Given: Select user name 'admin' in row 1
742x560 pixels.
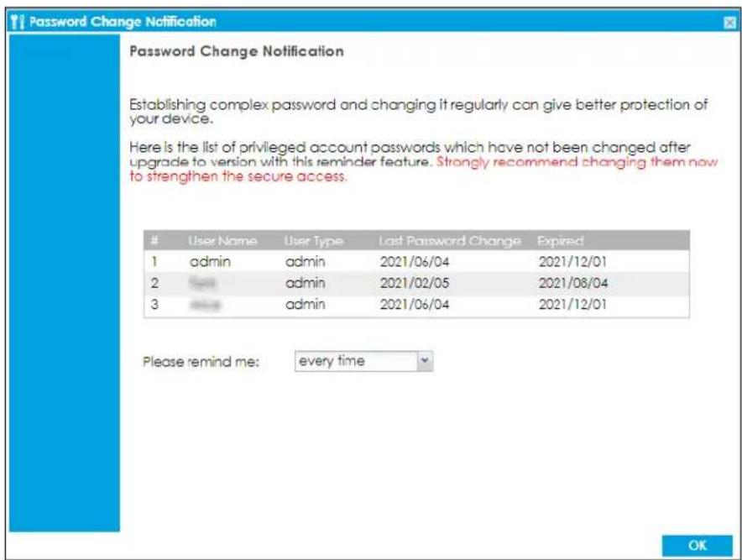Looking at the screenshot, I should click(x=210, y=261).
